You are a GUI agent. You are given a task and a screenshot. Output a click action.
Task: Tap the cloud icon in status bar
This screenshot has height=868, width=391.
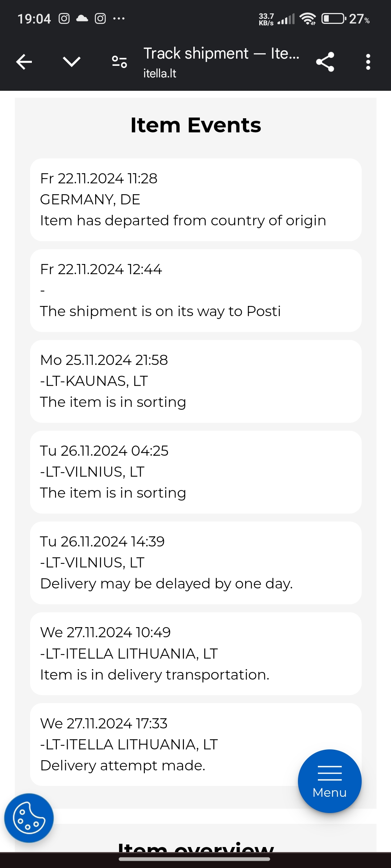coord(82,18)
